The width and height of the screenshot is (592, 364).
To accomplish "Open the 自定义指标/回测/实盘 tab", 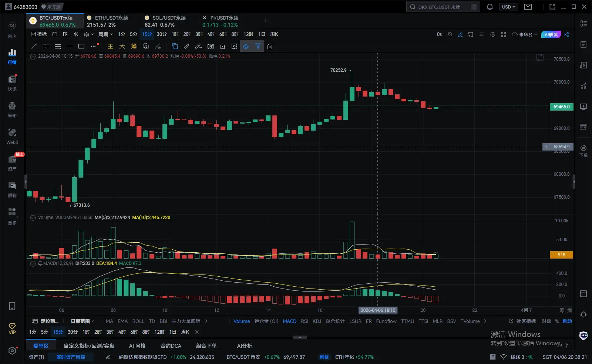I will [89, 346].
